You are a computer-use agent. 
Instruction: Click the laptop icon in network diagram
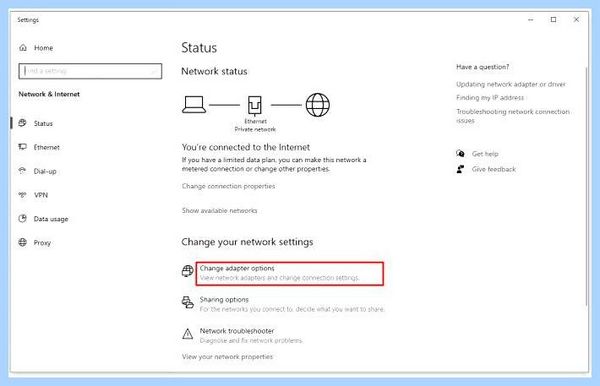[x=194, y=104]
